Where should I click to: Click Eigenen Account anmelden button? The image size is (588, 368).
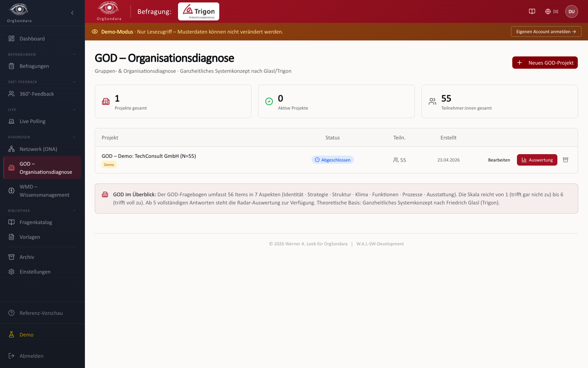tap(546, 31)
